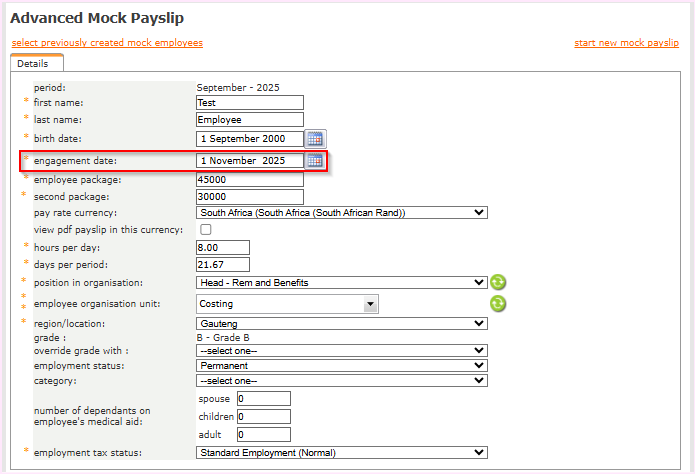Click green refresh icon beside employee organisation unit

coord(498,304)
